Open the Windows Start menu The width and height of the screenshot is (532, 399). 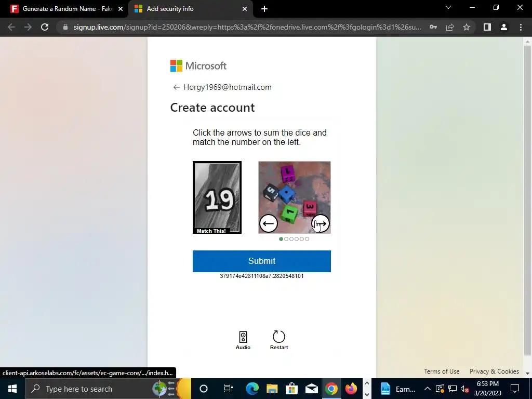click(x=12, y=389)
